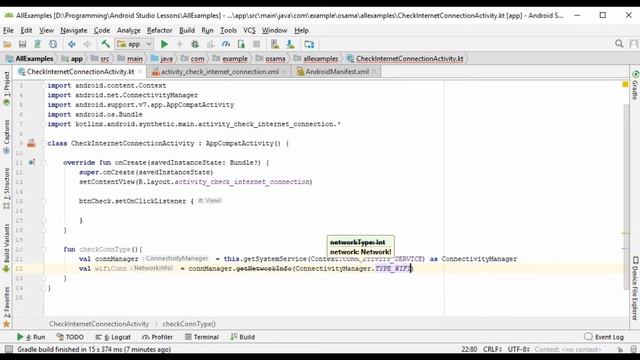Click the AllExamples root in navigation bar
This screenshot has height=360, width=640.
tap(30, 59)
